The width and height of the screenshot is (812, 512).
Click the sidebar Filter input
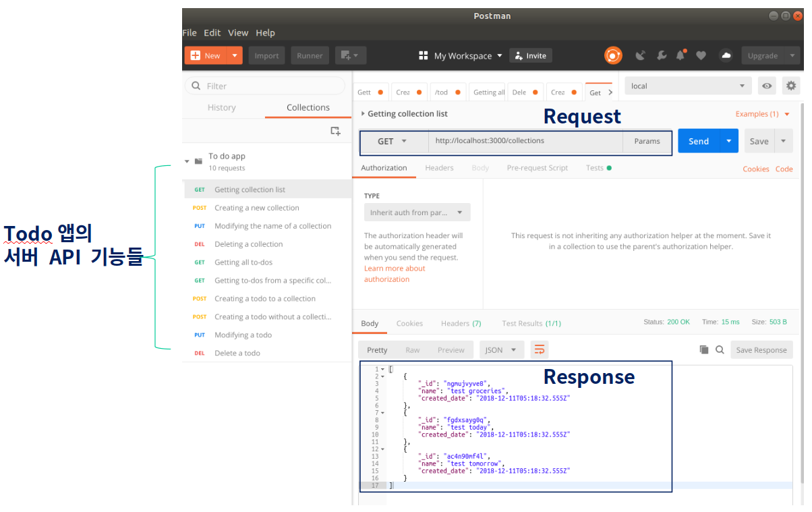[264, 86]
